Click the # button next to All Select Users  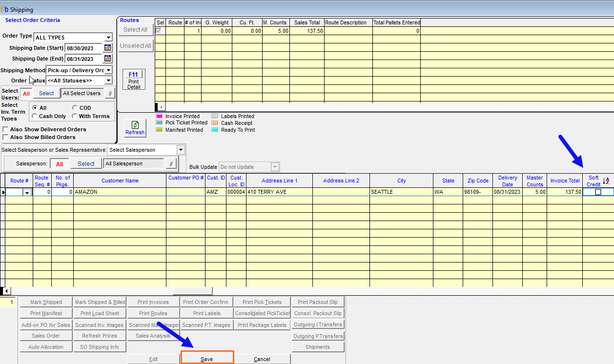click(x=110, y=93)
